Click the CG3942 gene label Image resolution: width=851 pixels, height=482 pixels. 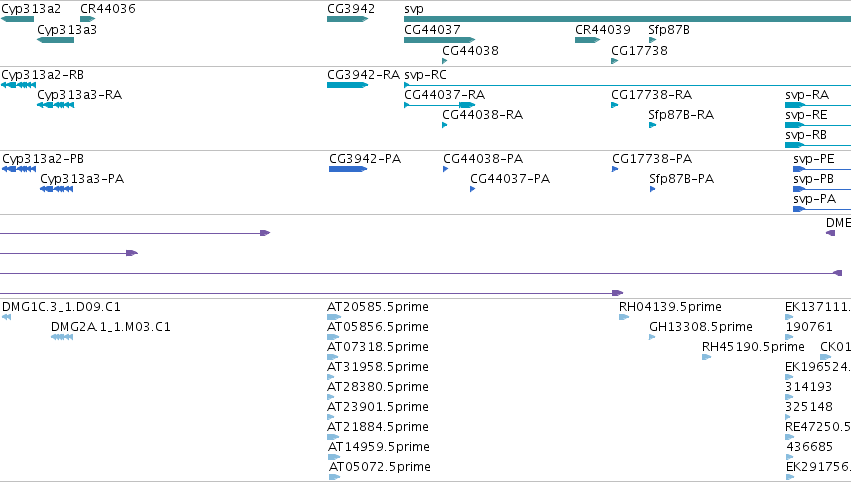point(351,9)
